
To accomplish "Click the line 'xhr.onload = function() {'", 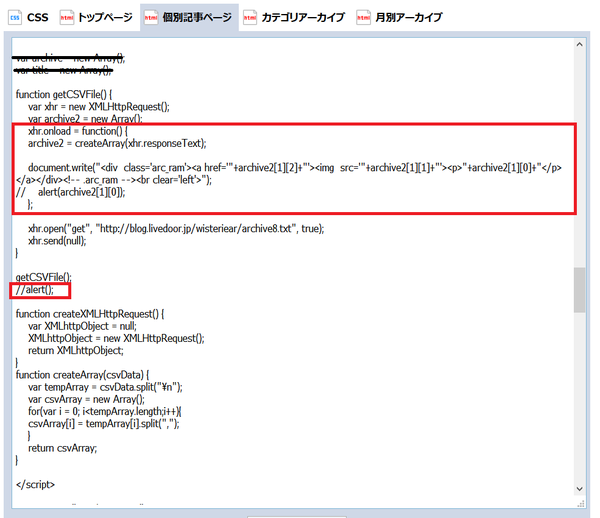I will 78,131.
